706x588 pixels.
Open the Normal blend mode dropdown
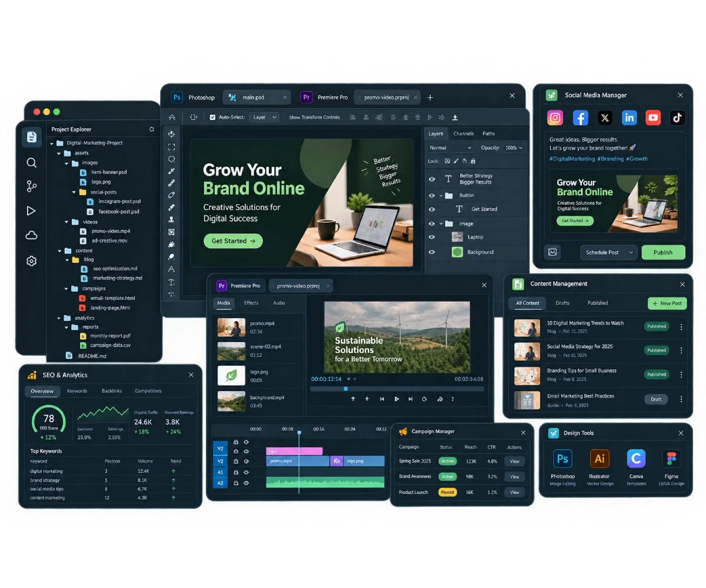click(451, 148)
